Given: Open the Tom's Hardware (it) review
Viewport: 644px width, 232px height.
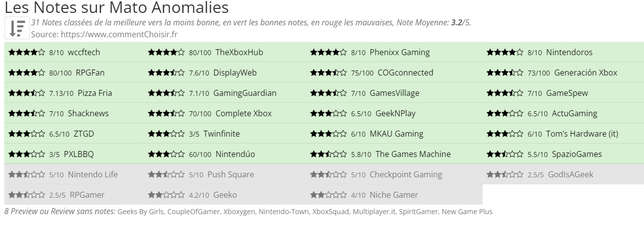Looking at the screenshot, I should tap(582, 134).
